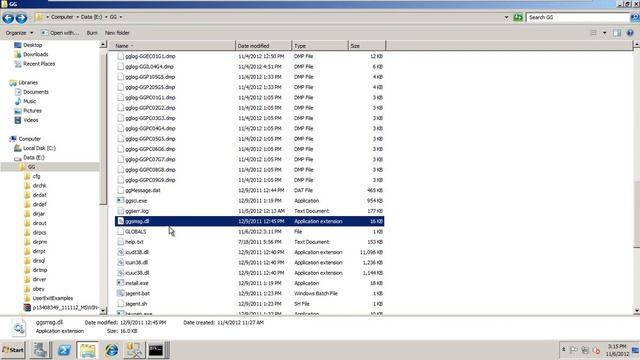Open the command prompt taskbar icon
640x360 pixels.
[156, 350]
